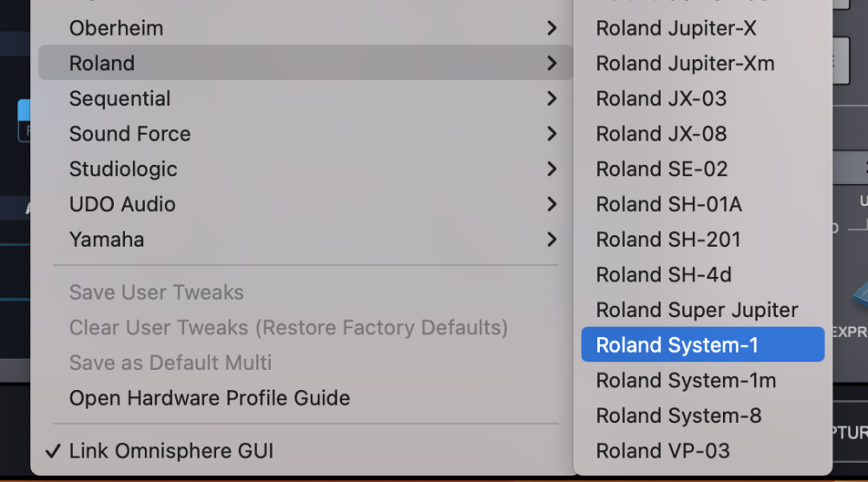This screenshot has height=482, width=868.
Task: Click Open Hardware Profile Guide
Action: [209, 399]
